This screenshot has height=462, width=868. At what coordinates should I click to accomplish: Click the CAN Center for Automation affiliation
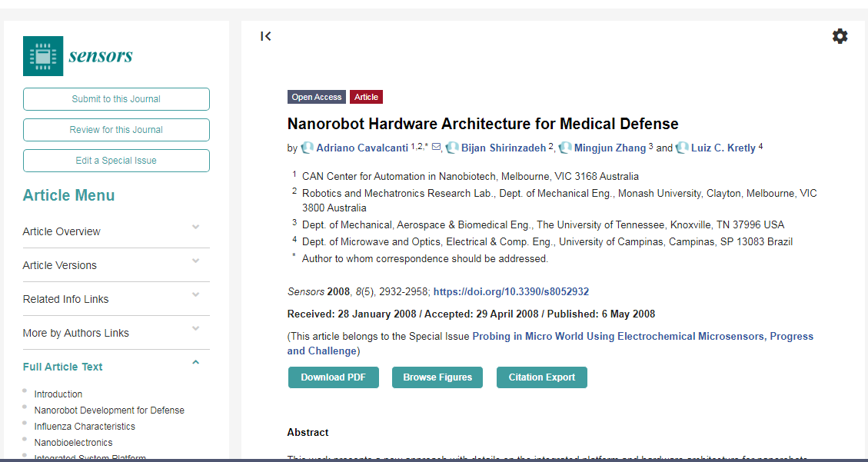click(x=470, y=177)
